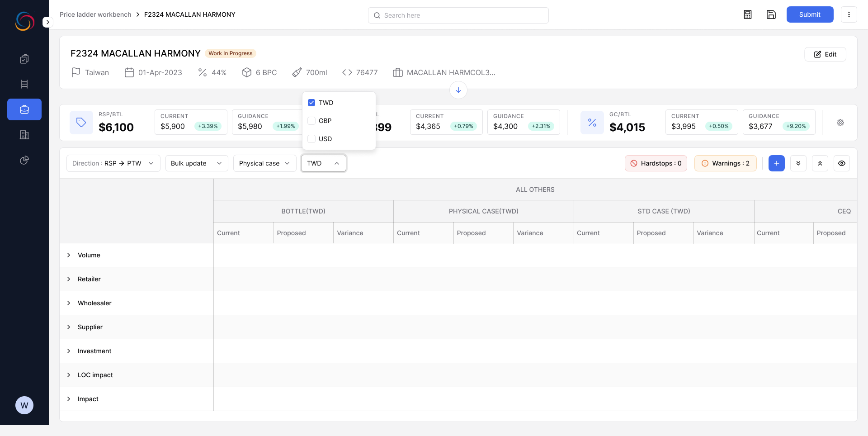This screenshot has height=436, width=868.
Task: Collapse all rows with double-chevron up
Action: coord(820,163)
